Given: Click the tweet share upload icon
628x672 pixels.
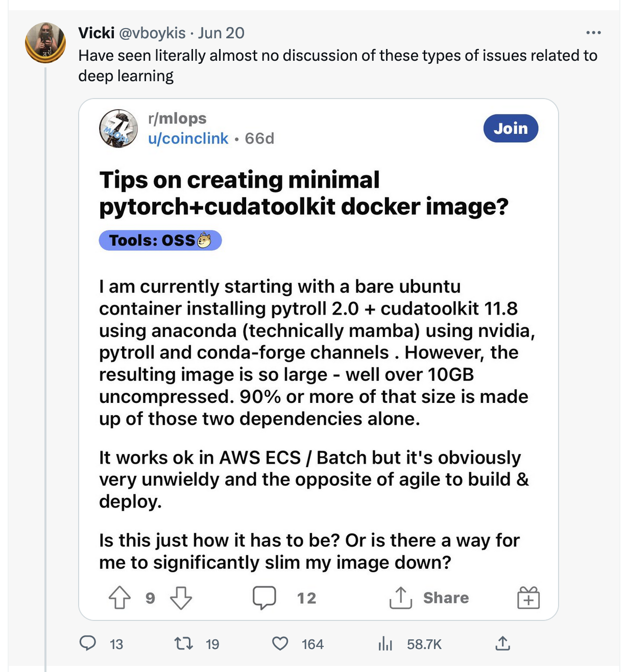Looking at the screenshot, I should tap(502, 643).
